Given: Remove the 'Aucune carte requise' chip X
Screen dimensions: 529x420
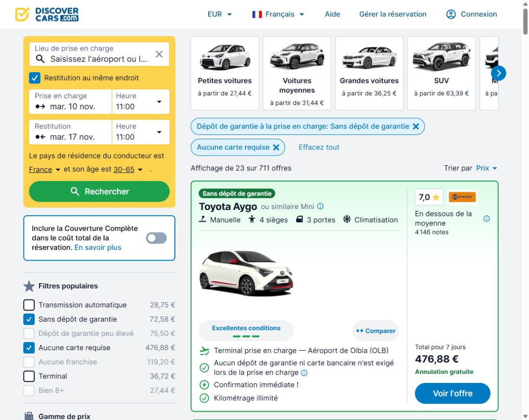Looking at the screenshot, I should click(276, 147).
